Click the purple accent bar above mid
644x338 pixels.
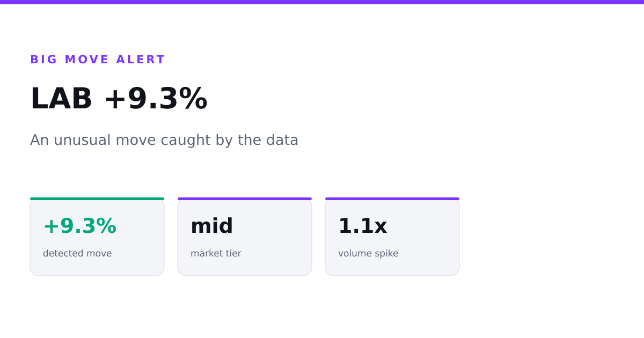click(x=245, y=199)
